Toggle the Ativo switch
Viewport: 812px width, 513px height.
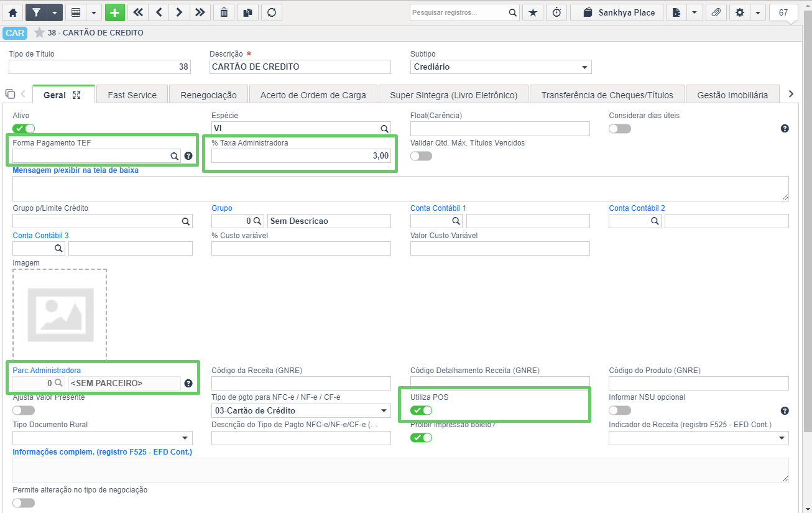[24, 129]
